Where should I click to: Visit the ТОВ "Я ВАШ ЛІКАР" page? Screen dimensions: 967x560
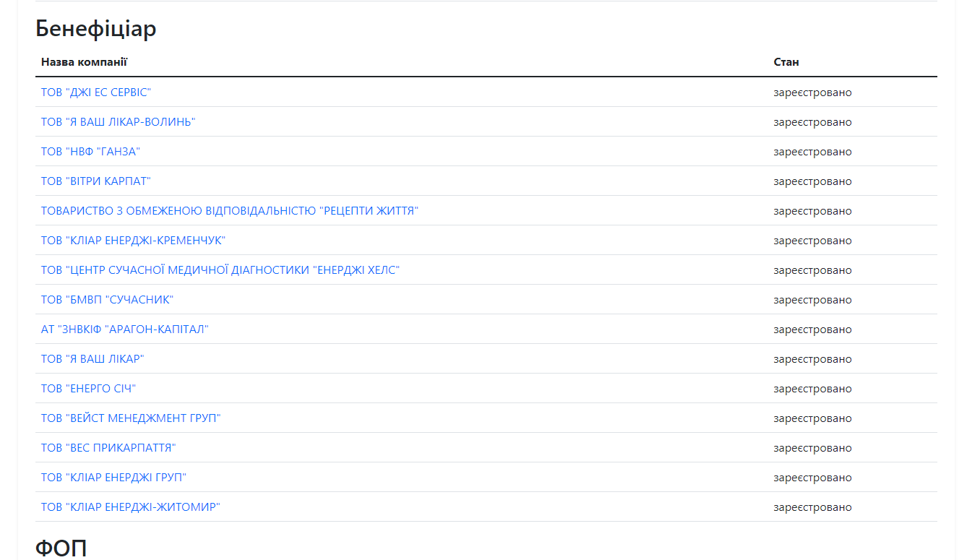(93, 359)
